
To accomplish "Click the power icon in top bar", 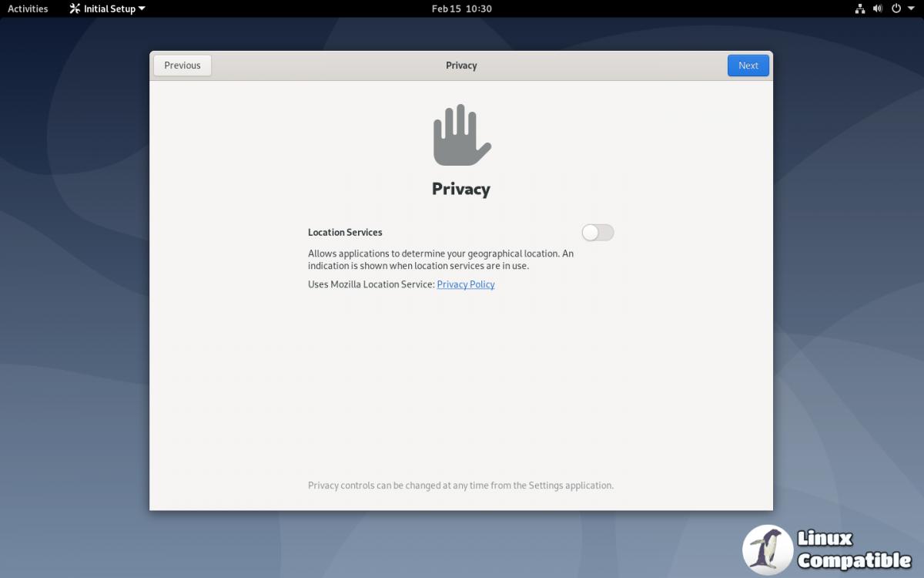I will click(x=896, y=8).
